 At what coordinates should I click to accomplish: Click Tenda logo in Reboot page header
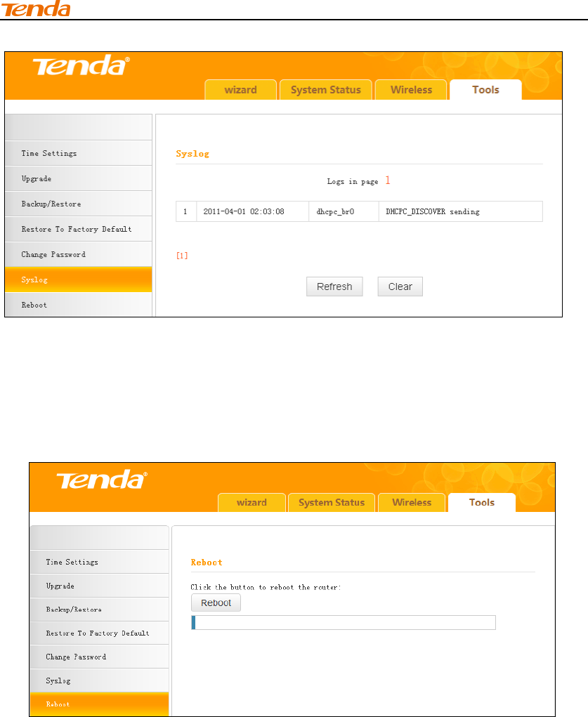pyautogui.click(x=102, y=480)
